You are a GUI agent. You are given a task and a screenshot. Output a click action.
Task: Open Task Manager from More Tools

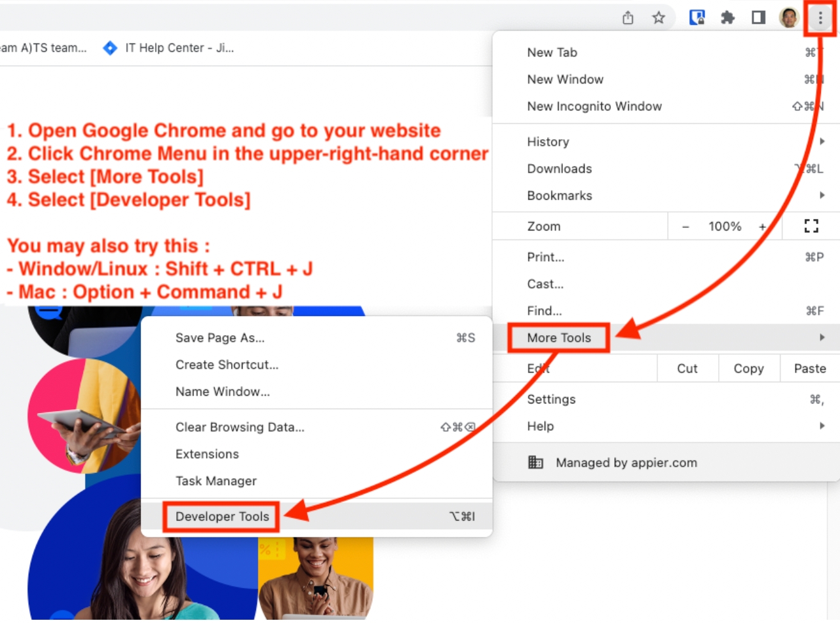[216, 481]
